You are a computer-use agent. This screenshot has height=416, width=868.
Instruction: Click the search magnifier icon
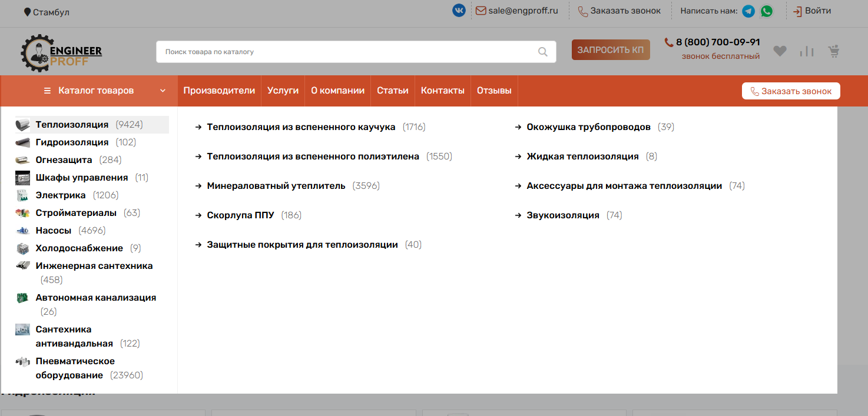(x=543, y=52)
